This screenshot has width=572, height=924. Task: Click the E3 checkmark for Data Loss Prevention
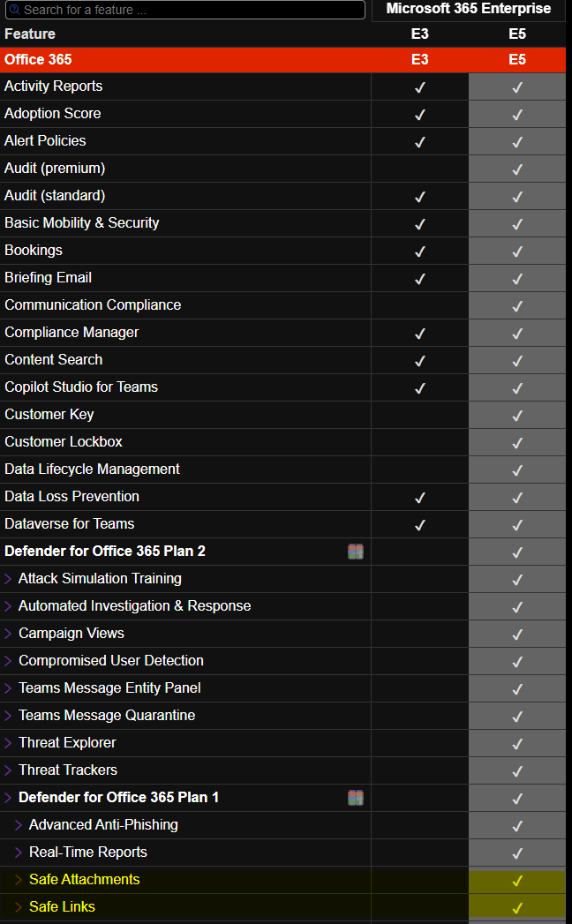tap(420, 498)
